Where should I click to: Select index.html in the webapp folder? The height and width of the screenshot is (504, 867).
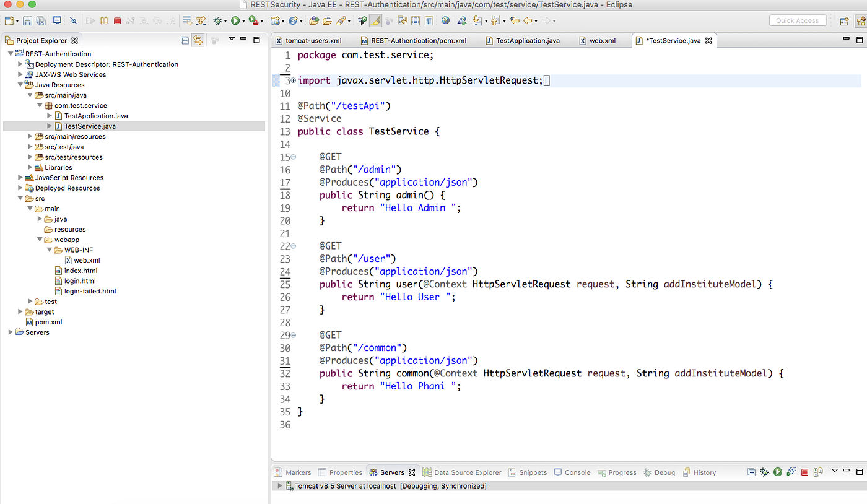tap(81, 271)
